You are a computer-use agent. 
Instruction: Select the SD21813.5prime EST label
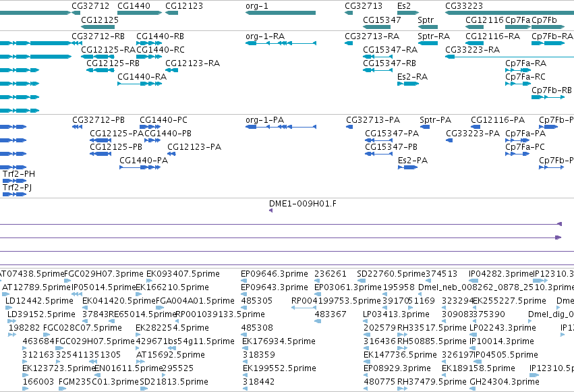pyautogui.click(x=174, y=382)
